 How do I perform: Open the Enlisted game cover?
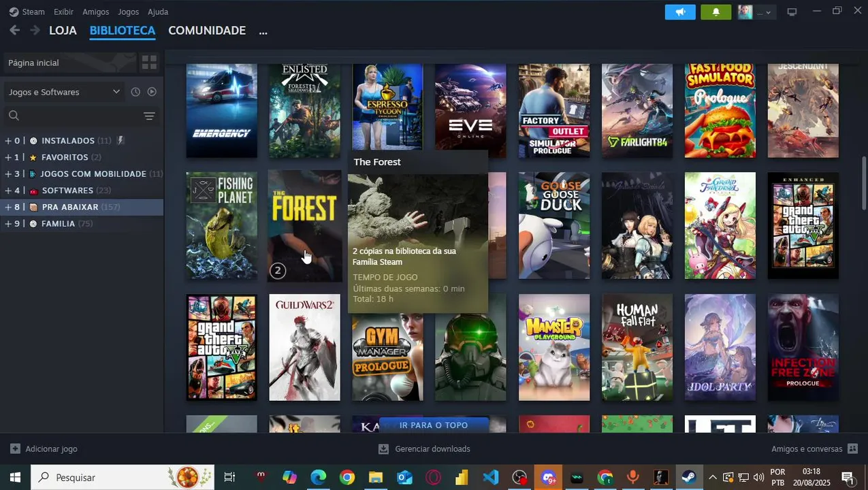pyautogui.click(x=305, y=111)
